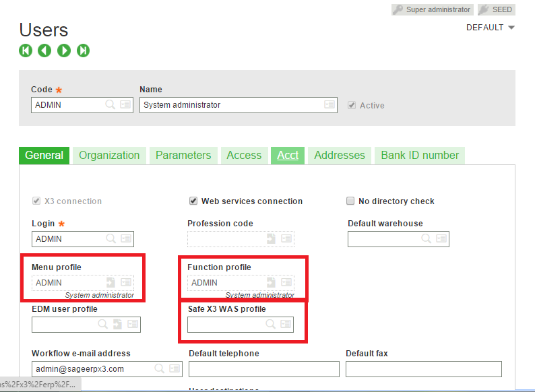This screenshot has height=392, width=535.
Task: Open the Organization tab
Action: tap(109, 156)
